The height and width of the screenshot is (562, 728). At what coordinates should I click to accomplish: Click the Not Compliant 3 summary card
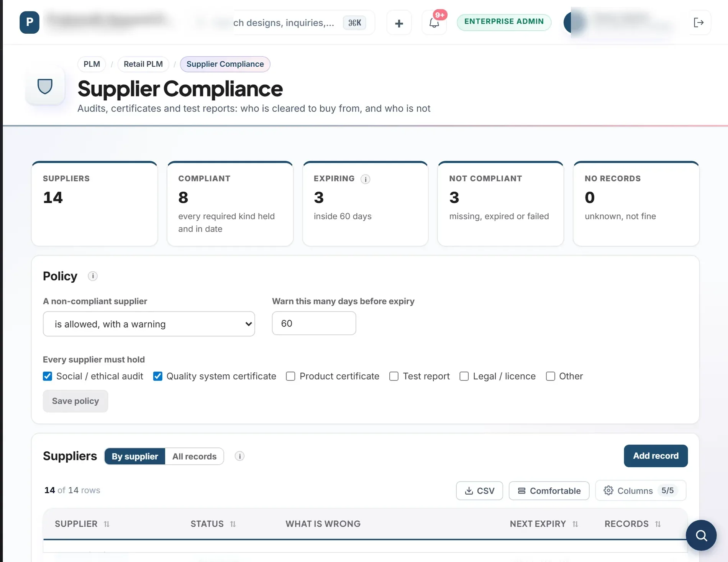point(500,204)
